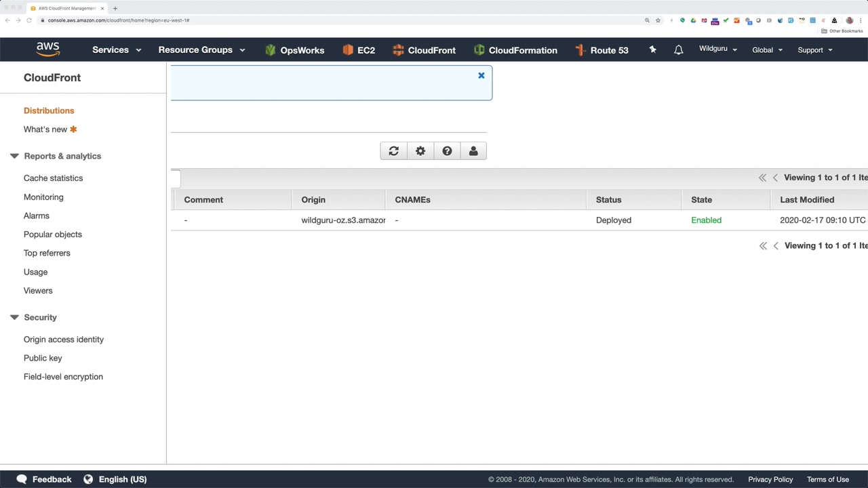Click the wildguru-oz.s3 origin cell
The image size is (868, 488).
pos(343,220)
